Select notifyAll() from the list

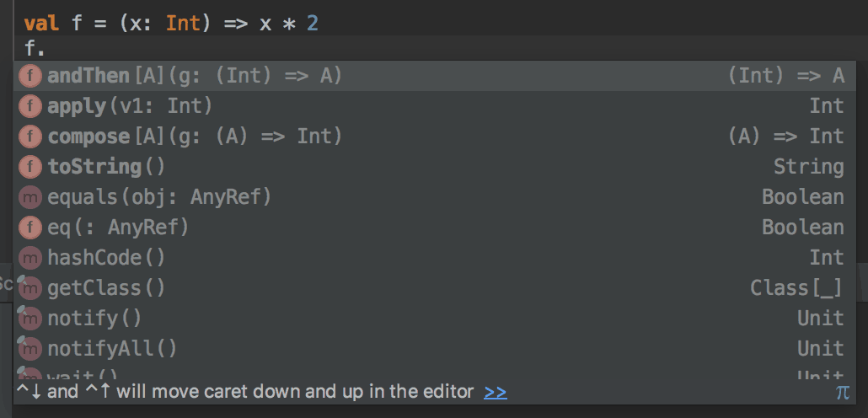click(x=112, y=349)
